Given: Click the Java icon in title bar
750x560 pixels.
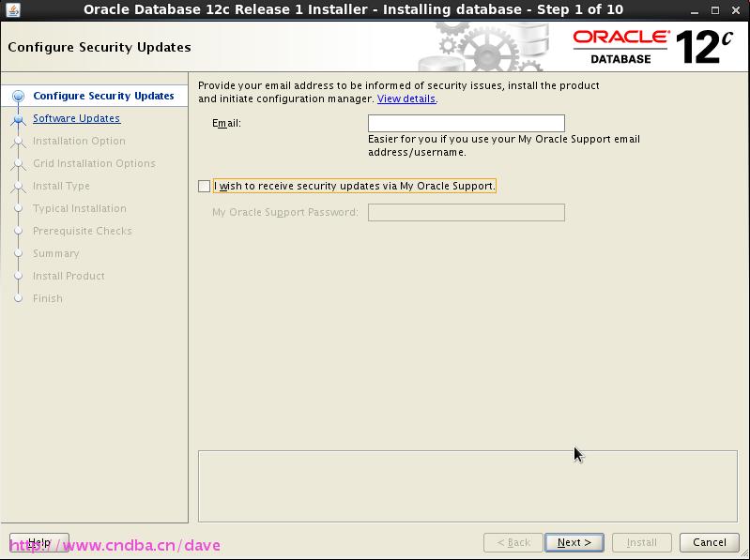Looking at the screenshot, I should [13, 9].
